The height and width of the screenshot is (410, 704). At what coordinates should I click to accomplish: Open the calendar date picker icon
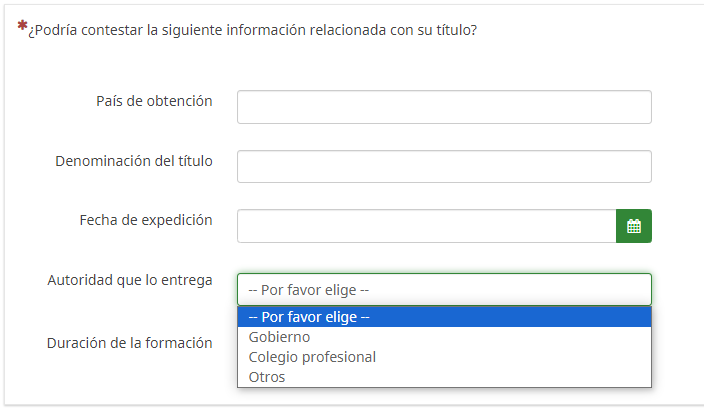click(633, 226)
